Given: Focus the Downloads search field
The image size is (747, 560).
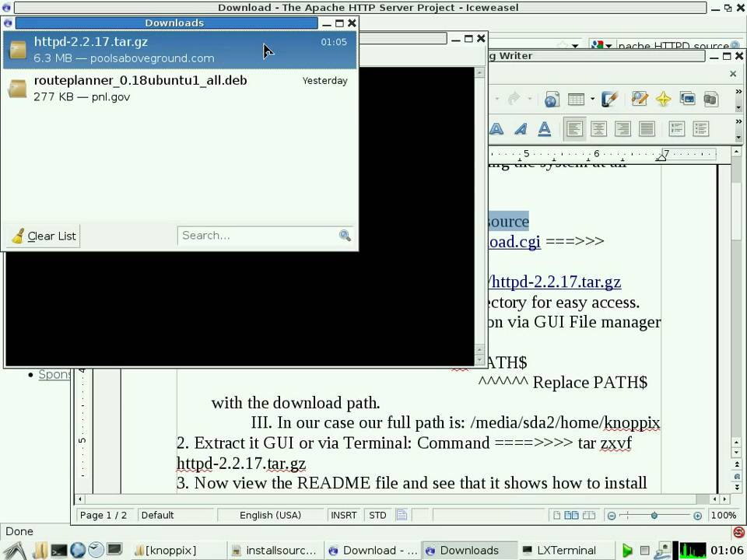Looking at the screenshot, I should point(258,235).
